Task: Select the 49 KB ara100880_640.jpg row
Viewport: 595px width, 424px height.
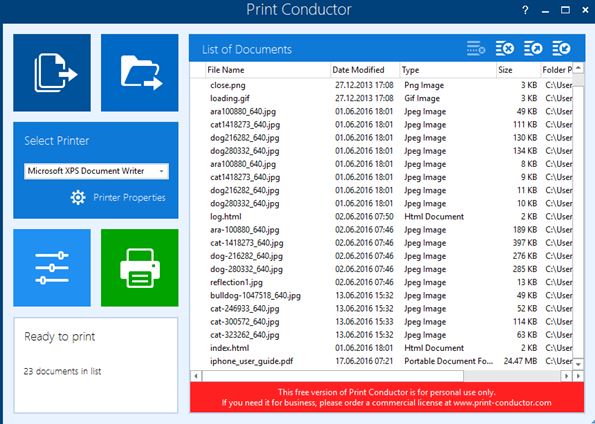Action: tap(381, 112)
